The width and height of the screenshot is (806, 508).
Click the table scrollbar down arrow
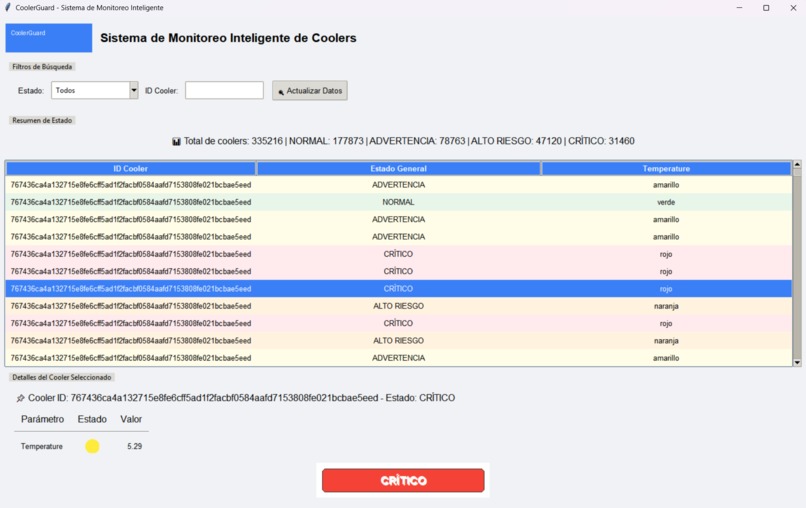pyautogui.click(x=797, y=362)
